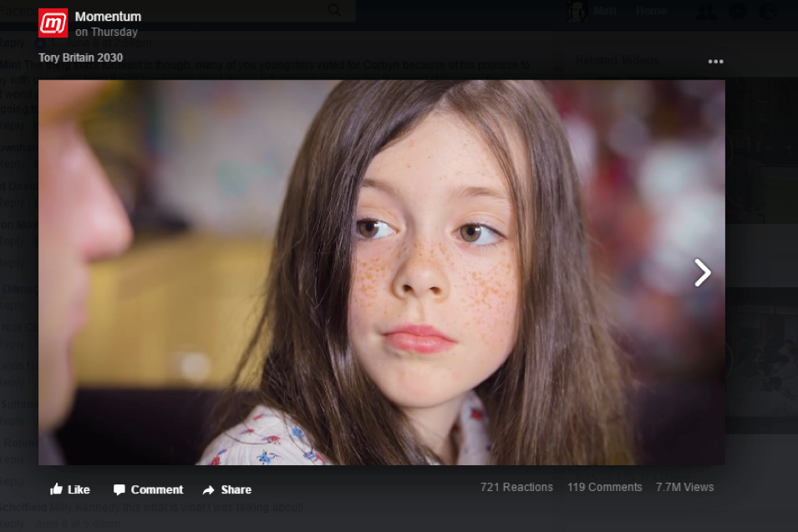The width and height of the screenshot is (798, 532).
Task: Click the search magnifier icon
Action: click(x=334, y=10)
